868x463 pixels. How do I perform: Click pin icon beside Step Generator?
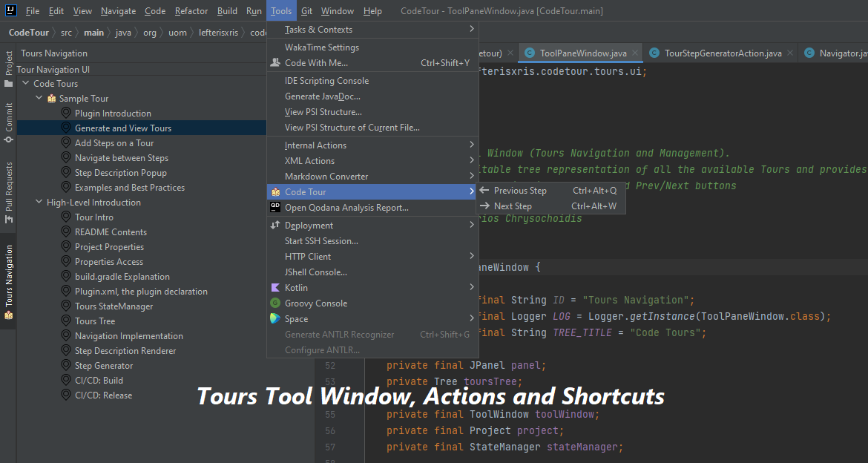coord(66,366)
